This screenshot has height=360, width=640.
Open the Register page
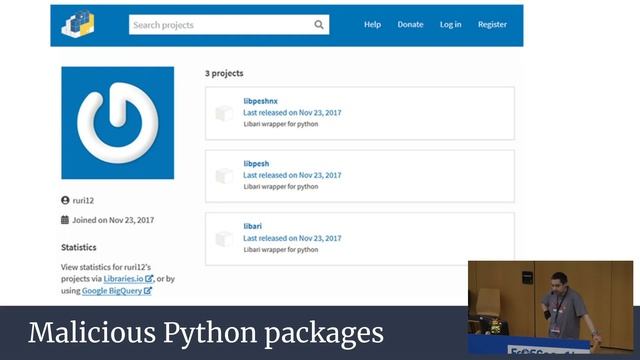492,24
